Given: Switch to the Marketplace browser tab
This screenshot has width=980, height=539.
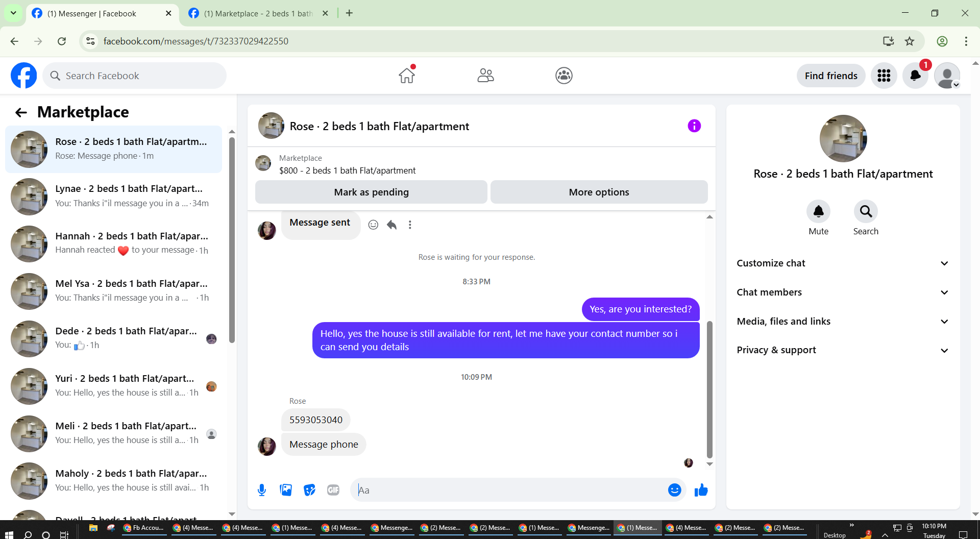Looking at the screenshot, I should click(x=258, y=13).
